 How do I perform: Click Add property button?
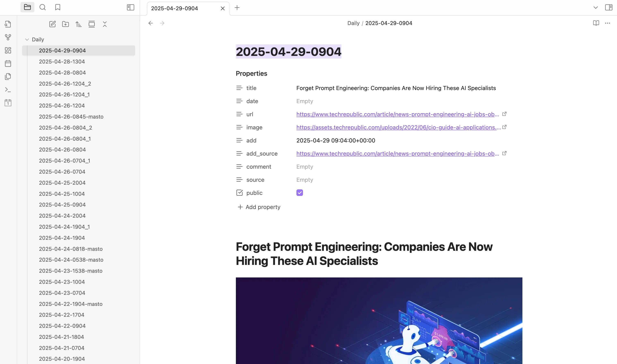coord(259,207)
